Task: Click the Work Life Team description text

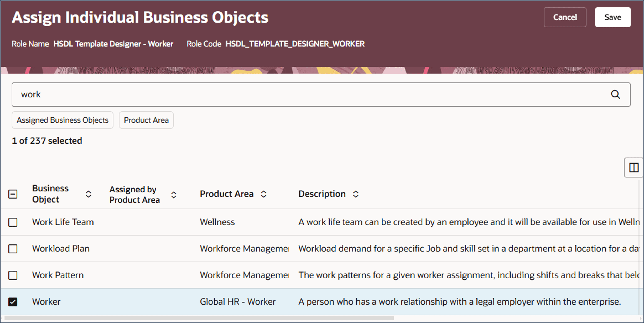Action: click(467, 222)
